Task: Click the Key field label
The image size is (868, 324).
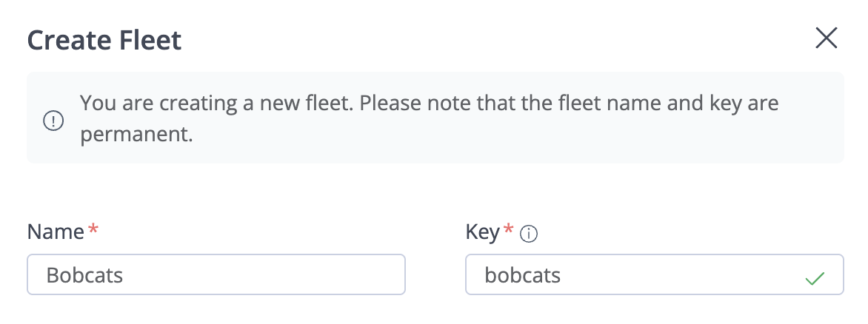Action: click(483, 232)
